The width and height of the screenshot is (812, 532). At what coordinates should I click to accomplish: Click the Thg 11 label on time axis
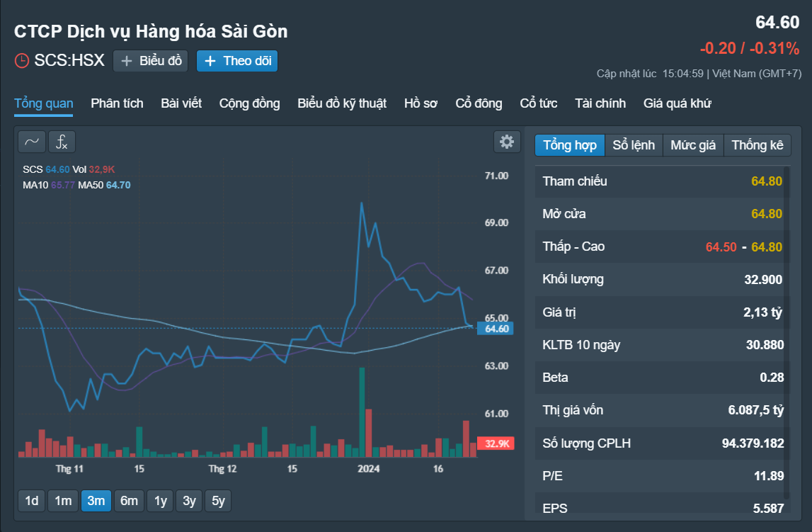coord(69,469)
